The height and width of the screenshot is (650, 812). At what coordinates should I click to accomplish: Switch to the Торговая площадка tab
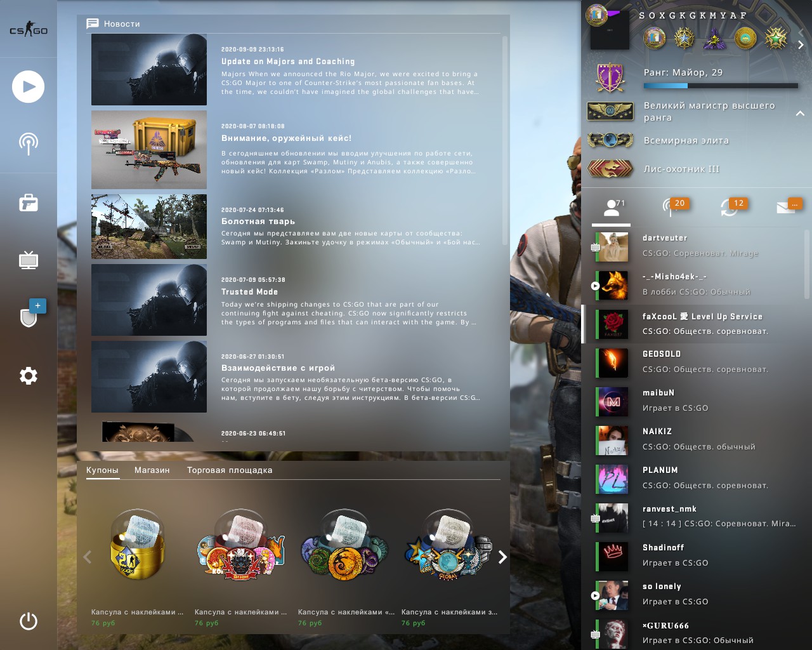(230, 470)
